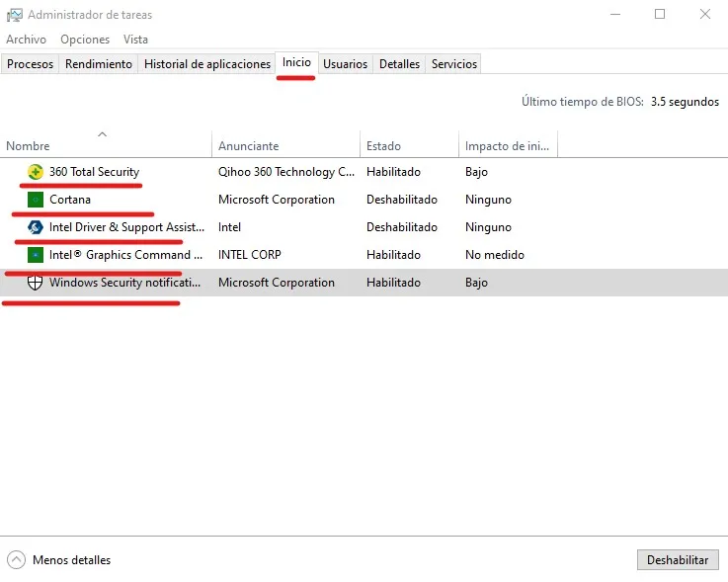
Task: Collapse view with Menos detalles arrow icon
Action: point(16,559)
